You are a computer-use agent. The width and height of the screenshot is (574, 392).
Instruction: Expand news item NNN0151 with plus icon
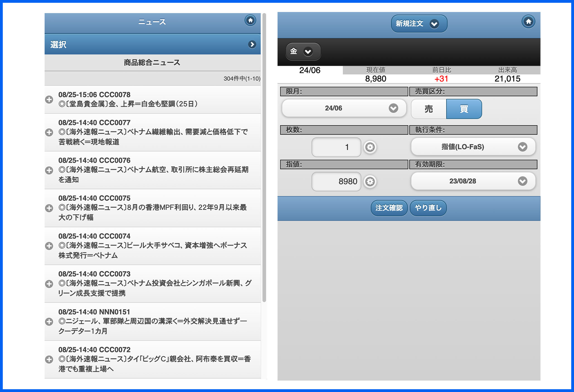[49, 322]
